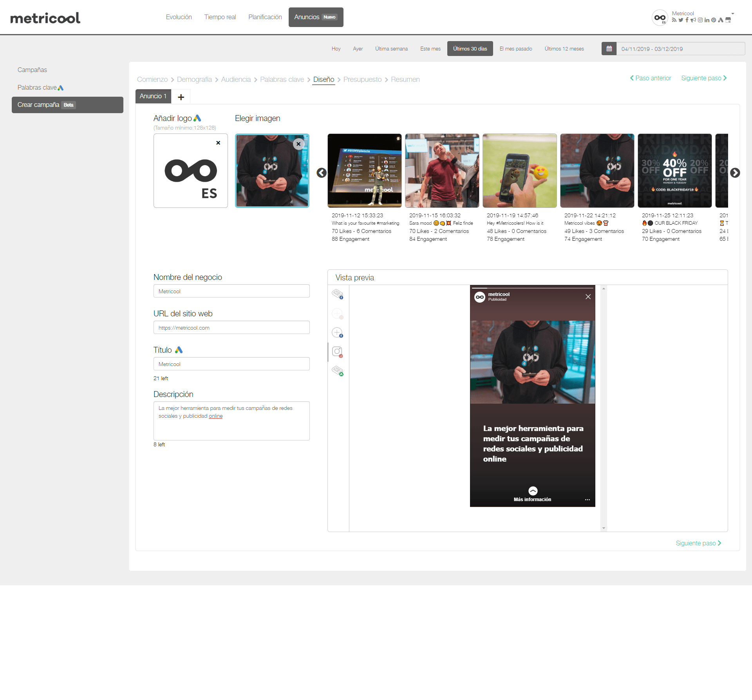Image resolution: width=752 pixels, height=700 pixels.
Task: Click the Google Ads icon in account header
Action: click(x=721, y=20)
